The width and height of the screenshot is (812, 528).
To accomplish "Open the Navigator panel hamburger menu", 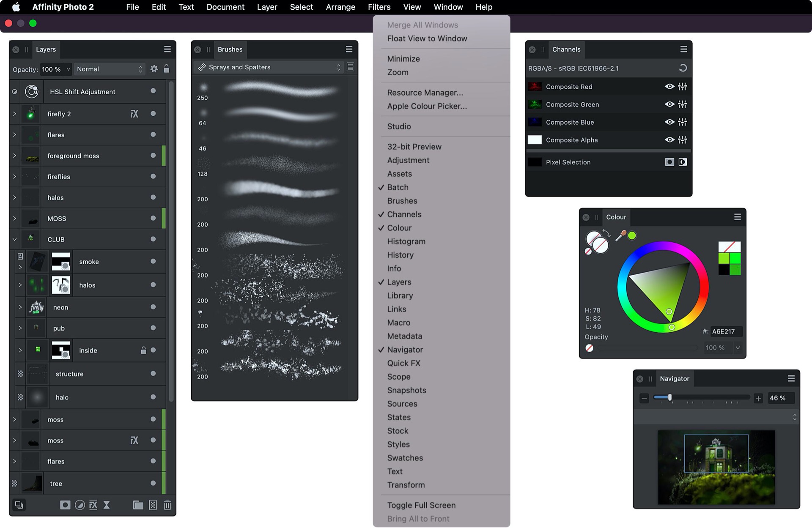I will (791, 379).
